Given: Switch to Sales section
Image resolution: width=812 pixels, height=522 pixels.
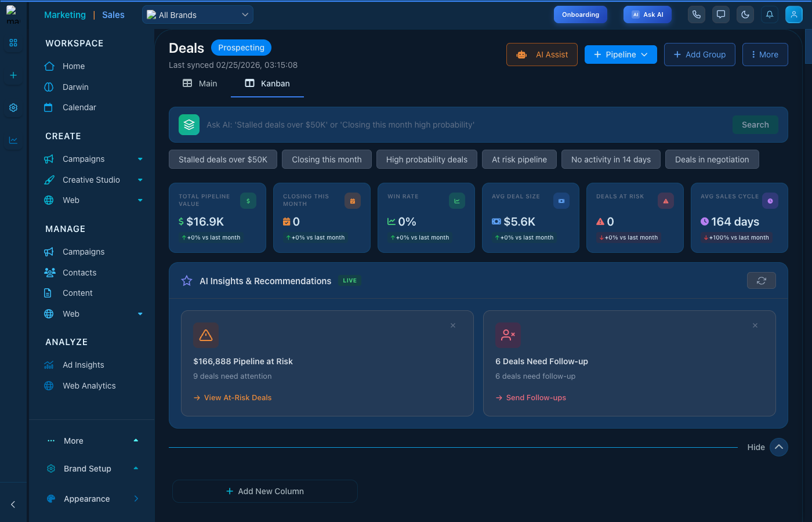Looking at the screenshot, I should (113, 15).
